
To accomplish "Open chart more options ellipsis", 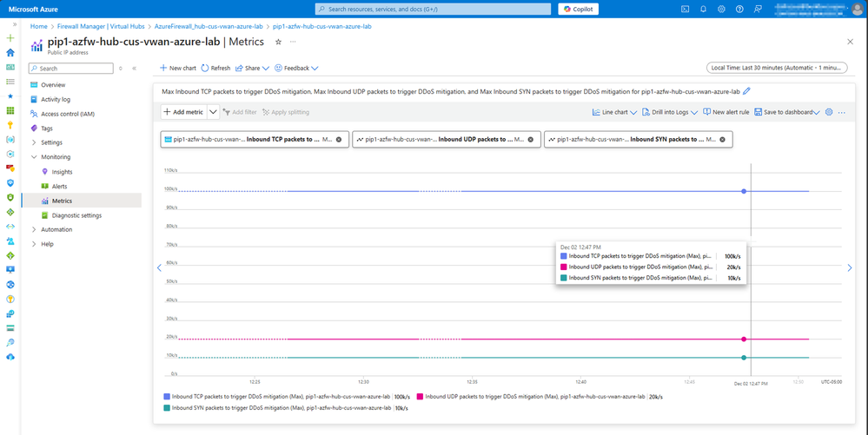I will pos(842,112).
